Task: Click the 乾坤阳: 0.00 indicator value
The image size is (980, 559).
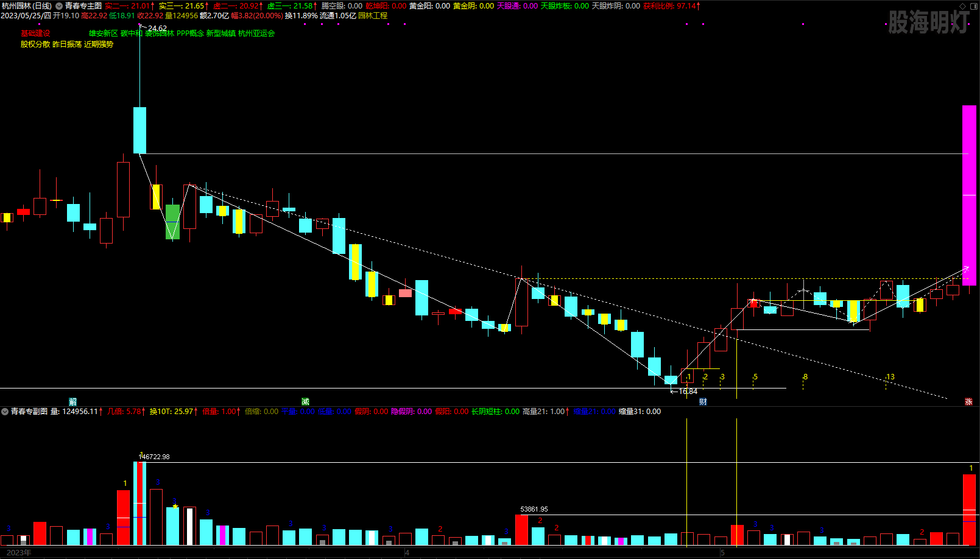Action: click(386, 6)
